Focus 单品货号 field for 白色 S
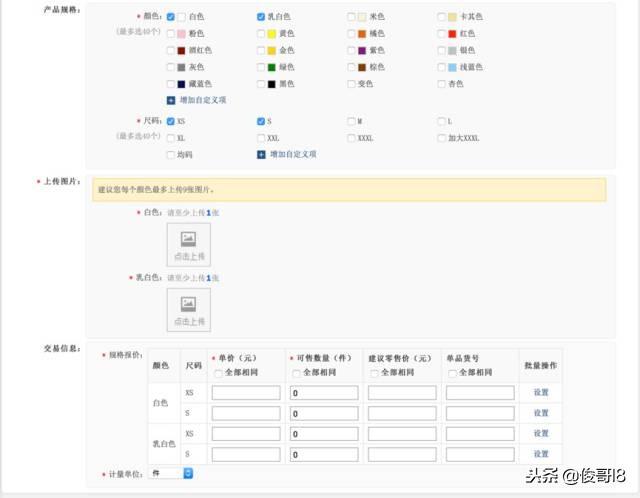 480,413
